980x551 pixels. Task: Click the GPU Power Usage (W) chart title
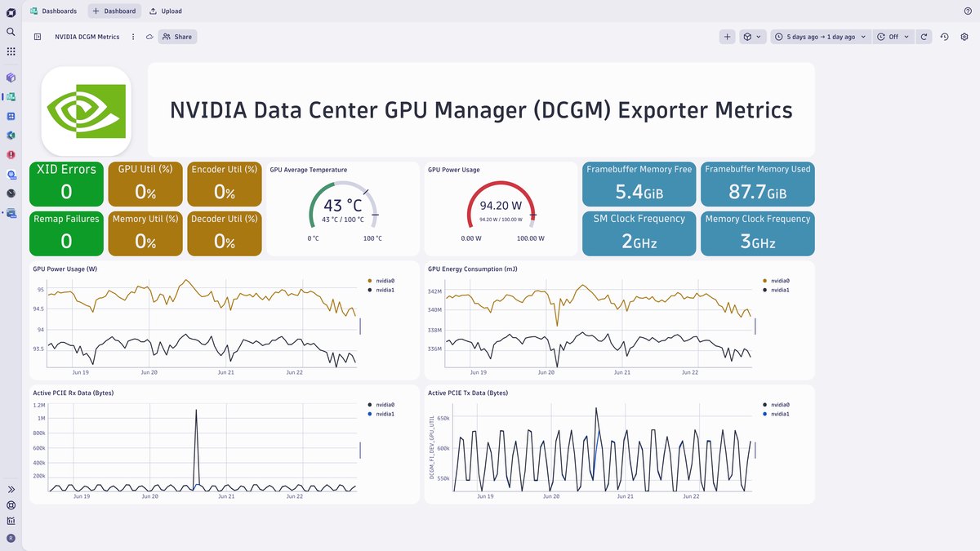(x=65, y=269)
